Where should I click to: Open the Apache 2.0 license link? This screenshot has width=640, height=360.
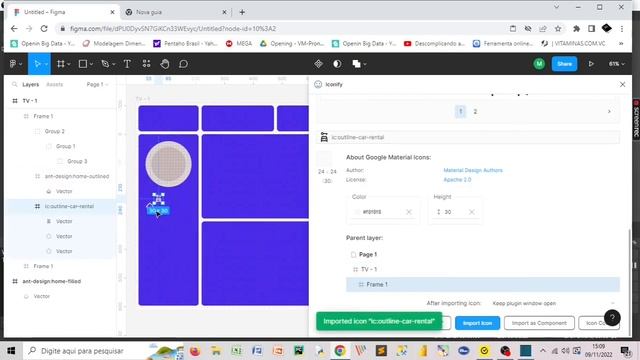(x=457, y=180)
